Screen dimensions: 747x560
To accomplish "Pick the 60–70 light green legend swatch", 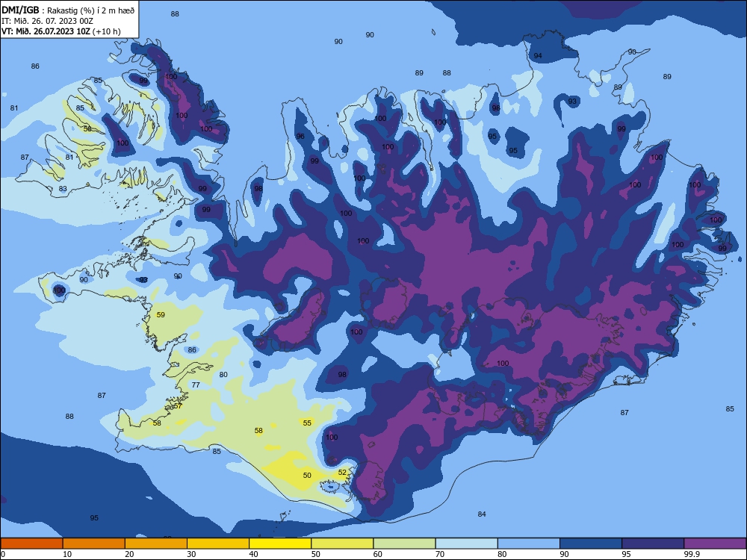I will pos(404,544).
